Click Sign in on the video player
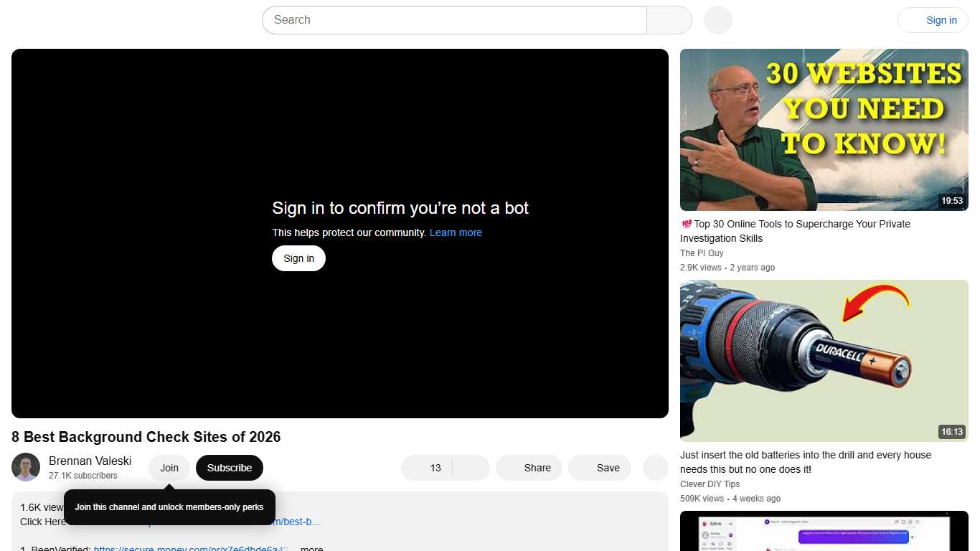The width and height of the screenshot is (980, 551). tap(298, 258)
